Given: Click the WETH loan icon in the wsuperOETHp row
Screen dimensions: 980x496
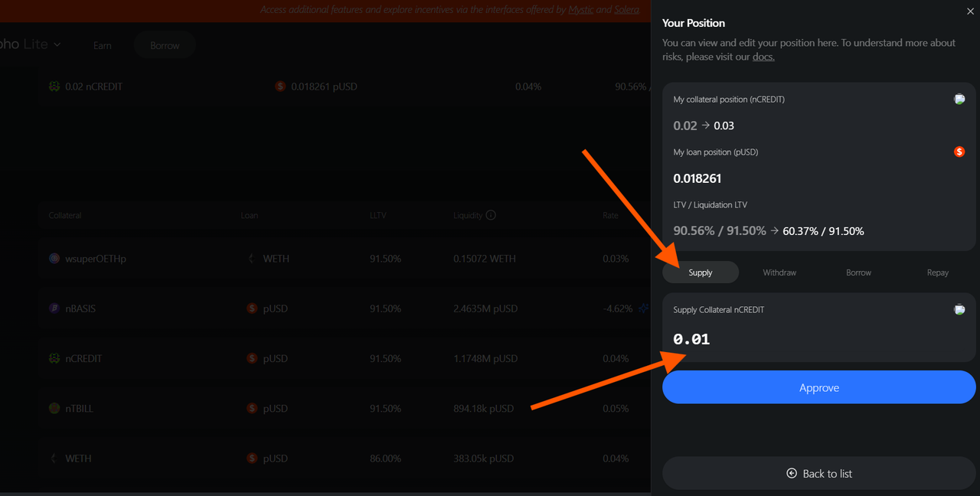Looking at the screenshot, I should click(251, 259).
